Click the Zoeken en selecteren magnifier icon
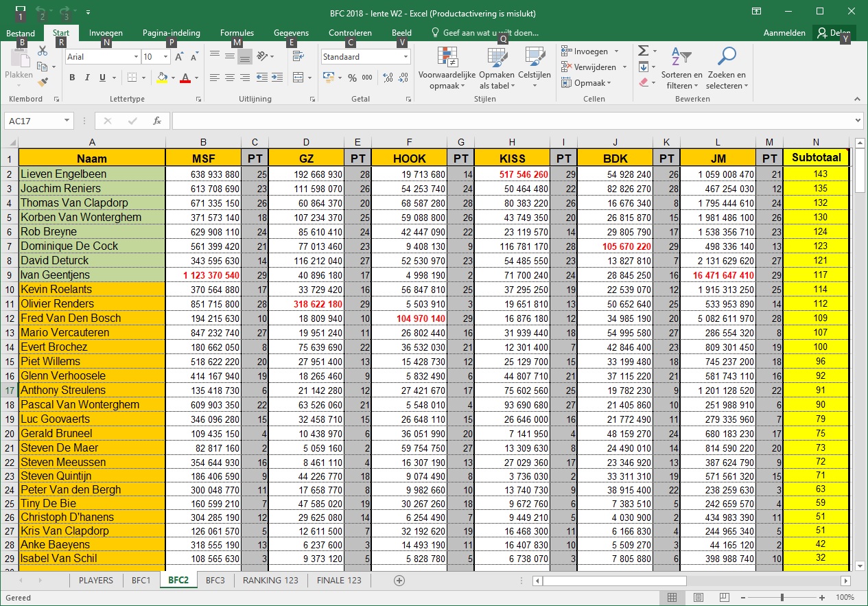This screenshot has width=868, height=606. click(727, 57)
